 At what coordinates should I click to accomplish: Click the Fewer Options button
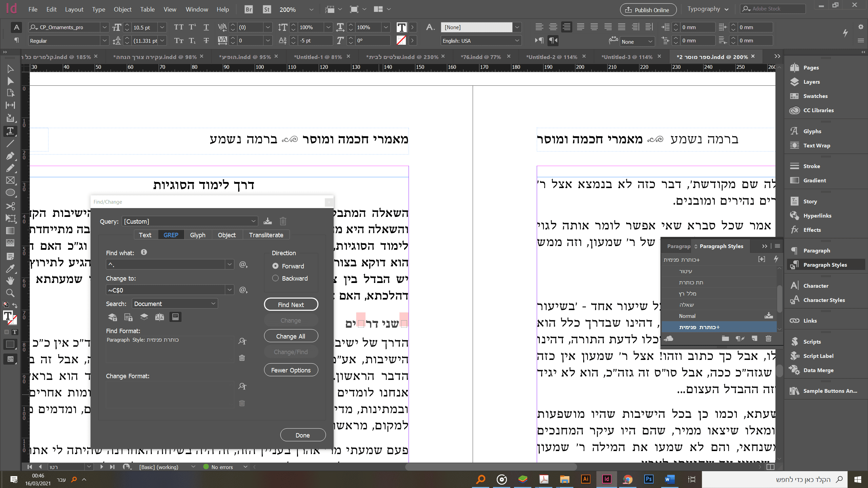click(291, 370)
